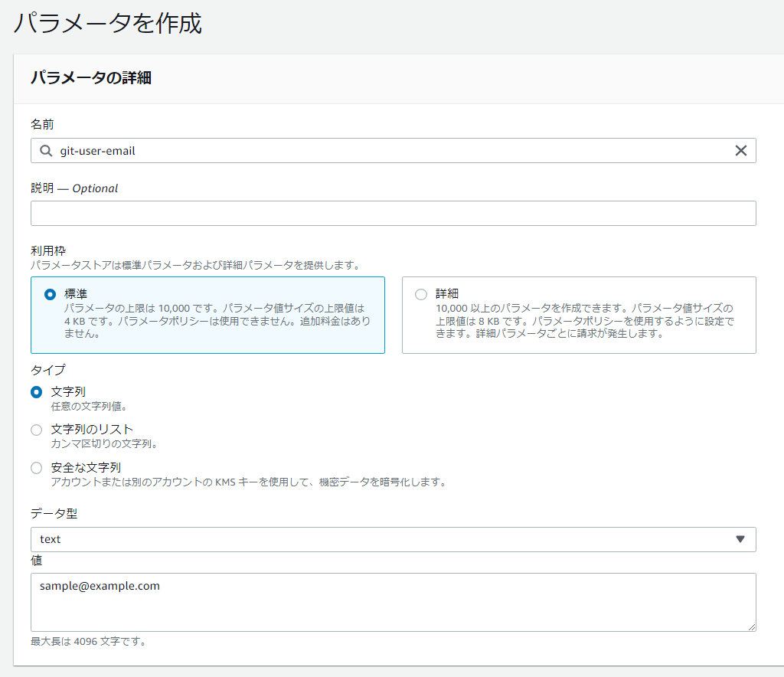Click the データ型 dropdown arrow icon
The height and width of the screenshot is (677, 784).
741,539
